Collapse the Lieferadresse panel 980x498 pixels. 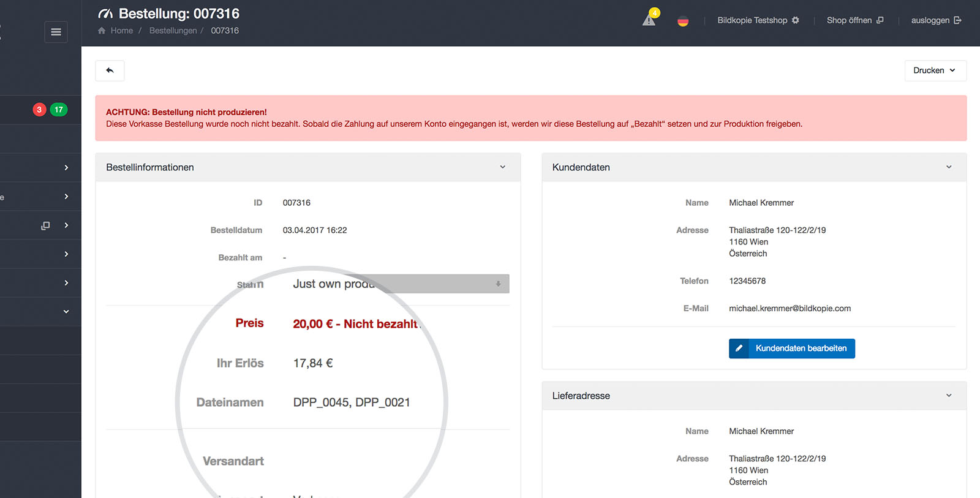[x=949, y=396]
